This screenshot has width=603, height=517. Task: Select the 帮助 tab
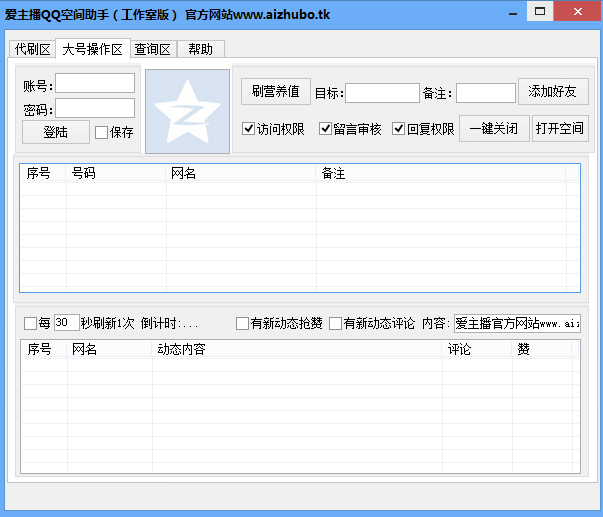201,49
